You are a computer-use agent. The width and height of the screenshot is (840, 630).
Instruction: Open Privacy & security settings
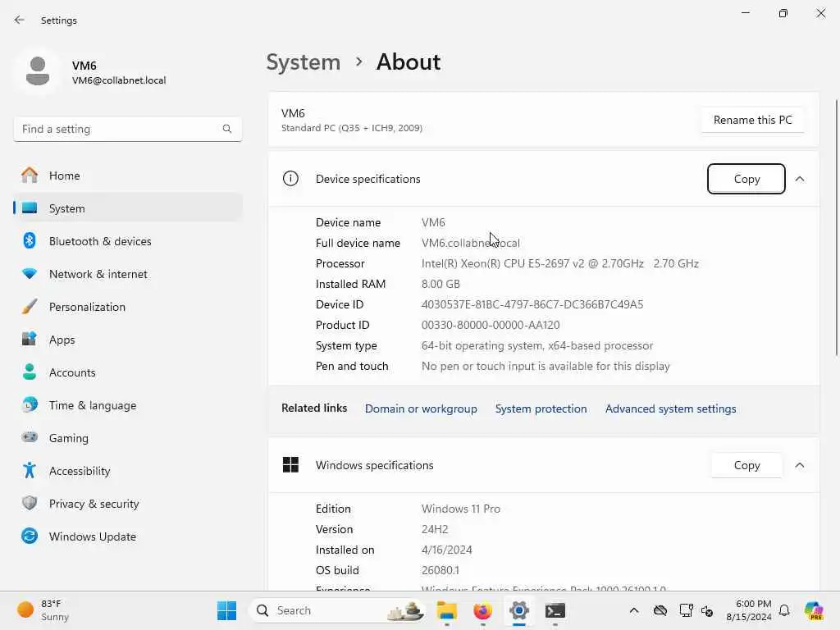click(x=127, y=503)
